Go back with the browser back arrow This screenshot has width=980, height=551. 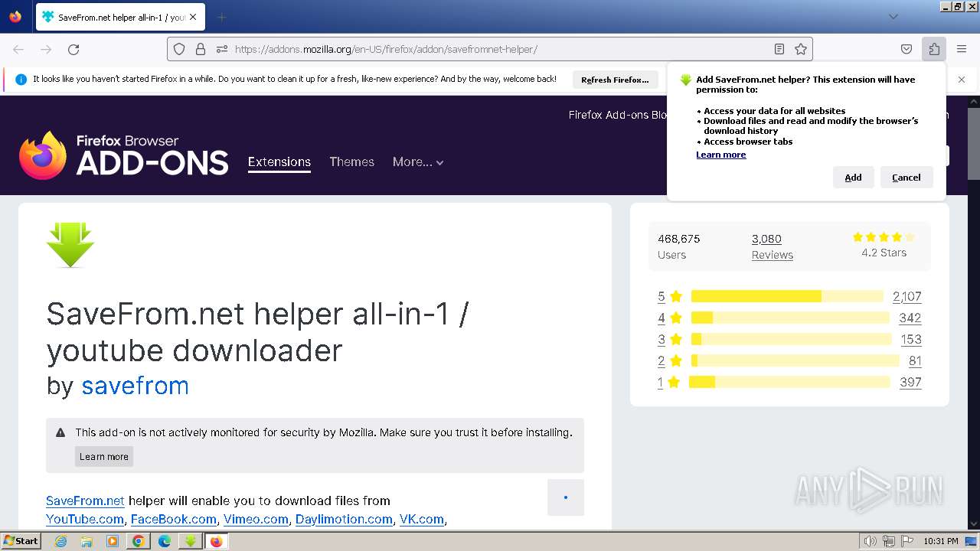(18, 49)
